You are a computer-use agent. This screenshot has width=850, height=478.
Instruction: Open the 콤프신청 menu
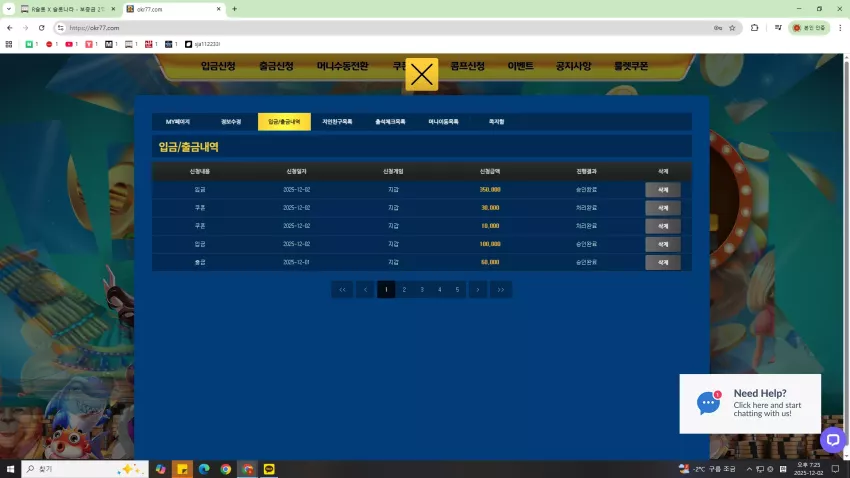tap(467, 66)
